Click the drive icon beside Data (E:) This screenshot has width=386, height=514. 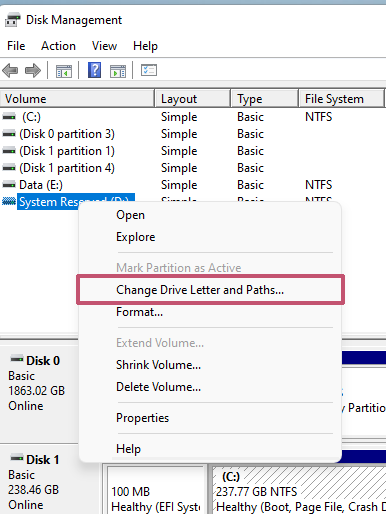[x=9, y=185]
